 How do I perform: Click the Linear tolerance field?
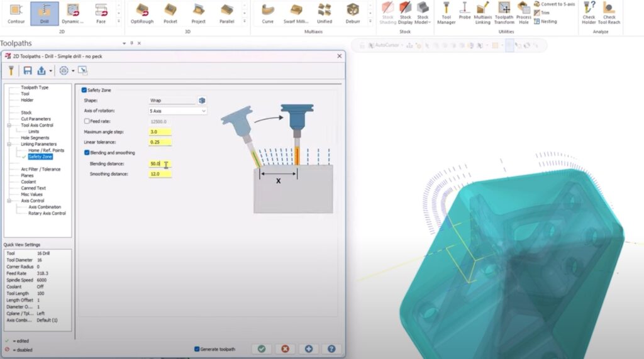tap(160, 142)
